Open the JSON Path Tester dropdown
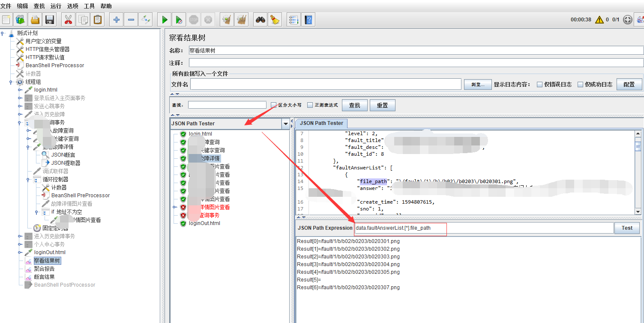 coord(285,124)
